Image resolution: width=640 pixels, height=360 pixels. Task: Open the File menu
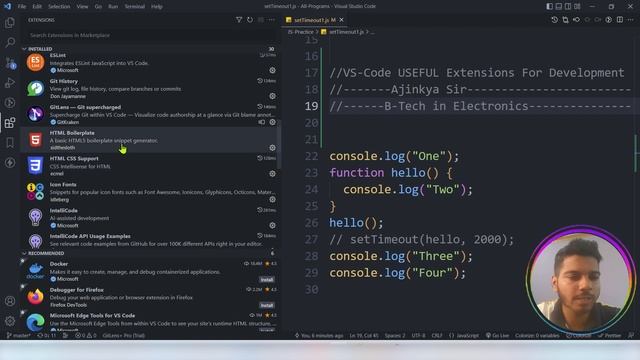[22, 7]
